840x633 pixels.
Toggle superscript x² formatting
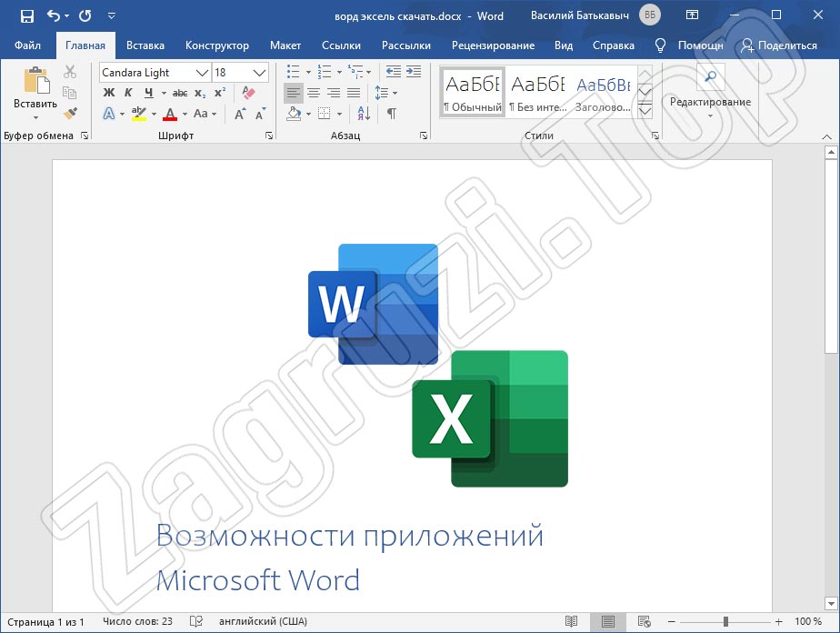pyautogui.click(x=220, y=93)
